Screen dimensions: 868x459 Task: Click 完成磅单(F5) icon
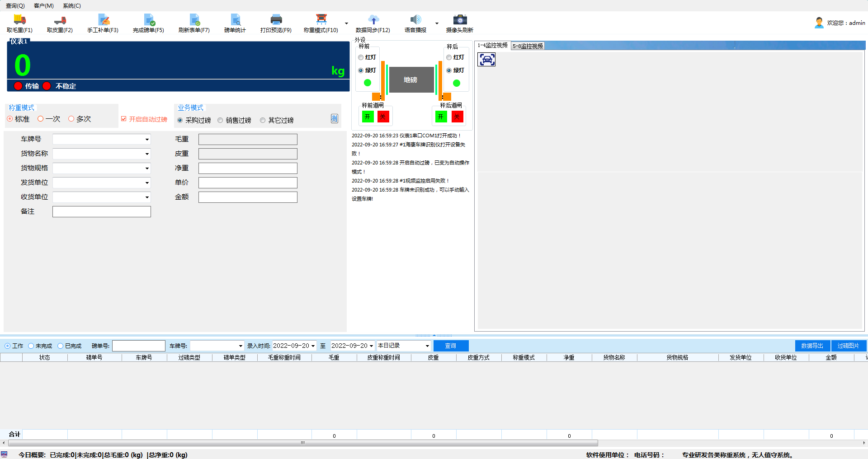[x=149, y=20]
